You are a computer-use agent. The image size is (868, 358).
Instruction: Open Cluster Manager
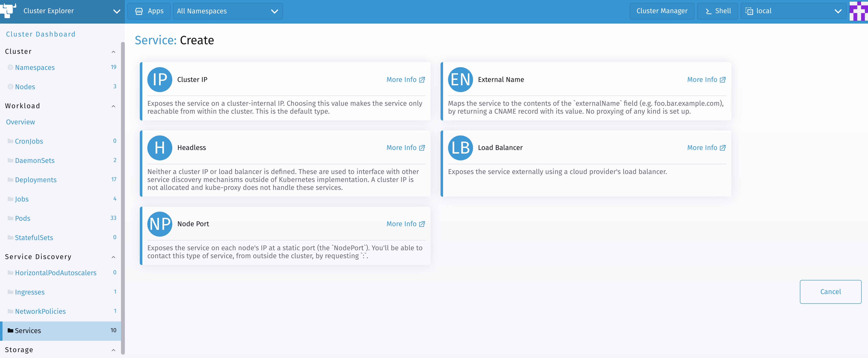point(661,11)
